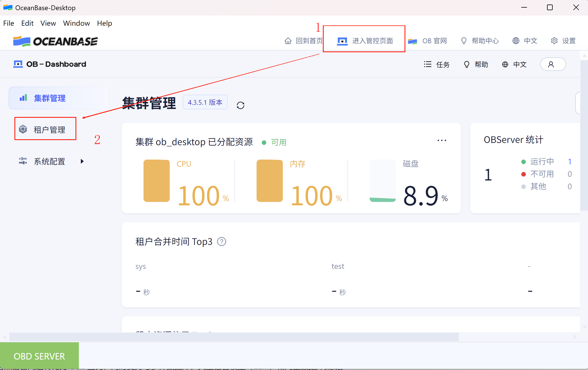Click 进入管控页面 button

[x=365, y=41]
